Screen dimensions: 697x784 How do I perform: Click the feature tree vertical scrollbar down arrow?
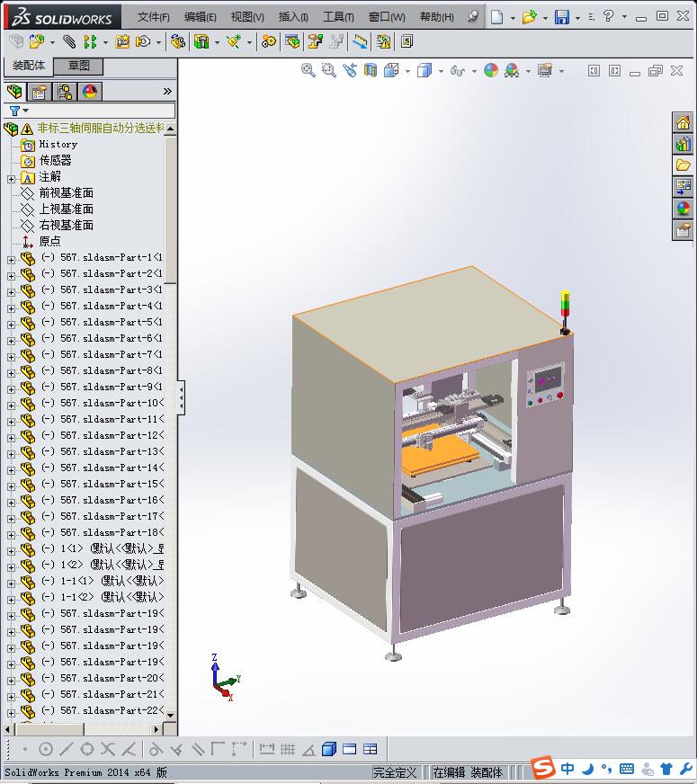point(171,716)
